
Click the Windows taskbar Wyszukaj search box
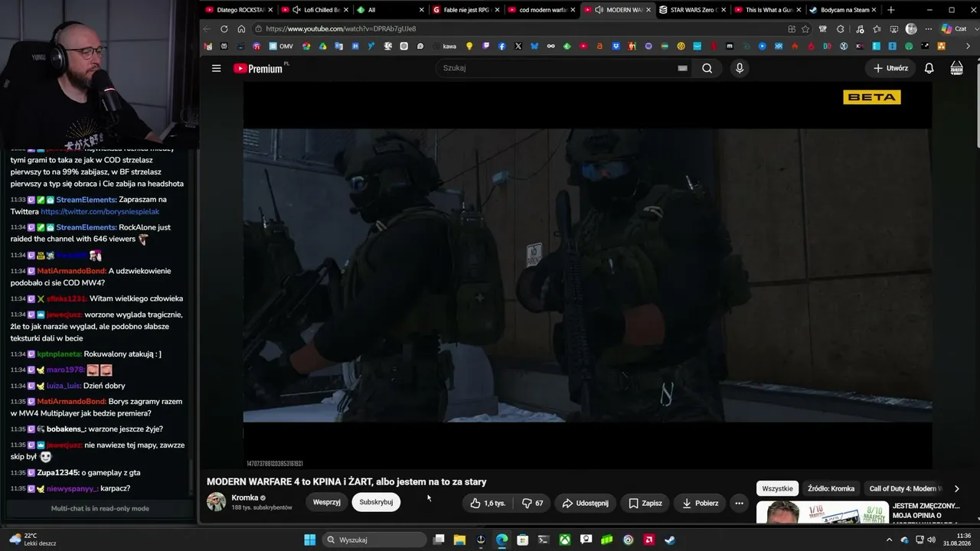(374, 540)
